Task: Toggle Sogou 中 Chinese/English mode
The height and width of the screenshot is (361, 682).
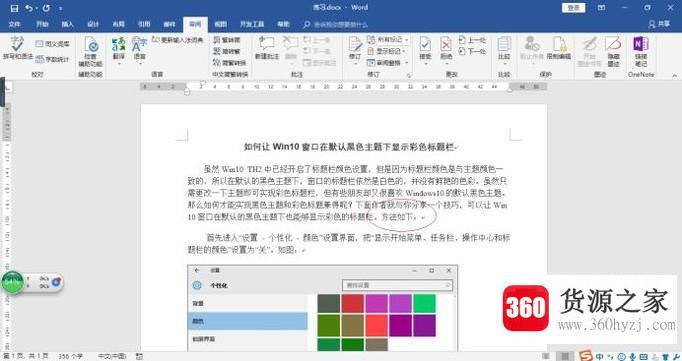Action: click(600, 356)
